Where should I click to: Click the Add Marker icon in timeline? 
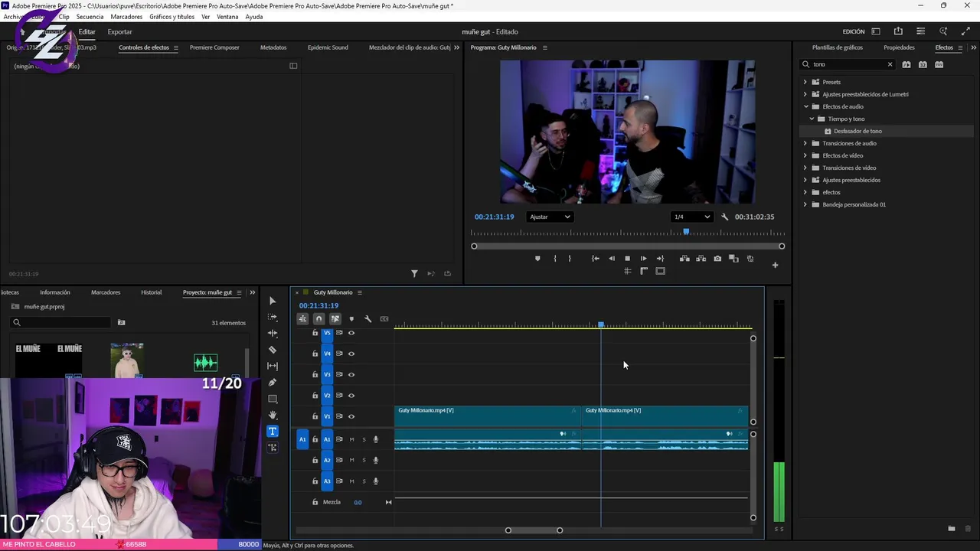[x=351, y=319]
